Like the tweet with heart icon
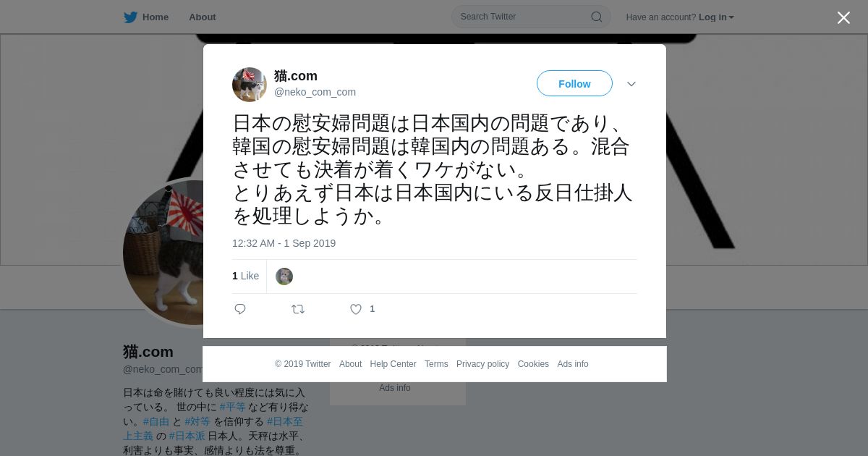 coord(356,309)
